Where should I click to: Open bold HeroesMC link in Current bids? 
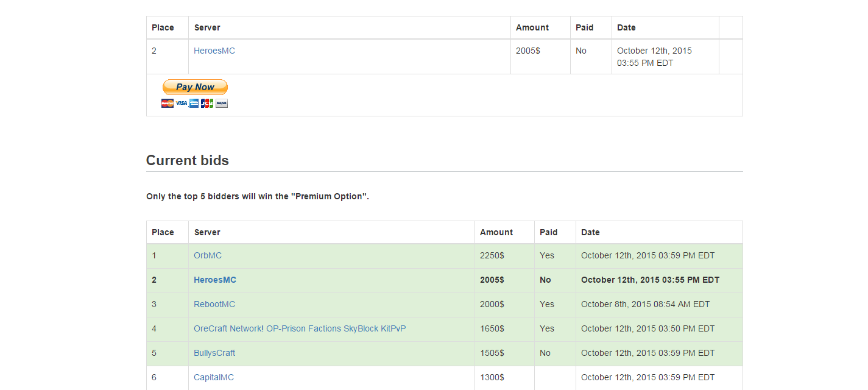point(215,280)
